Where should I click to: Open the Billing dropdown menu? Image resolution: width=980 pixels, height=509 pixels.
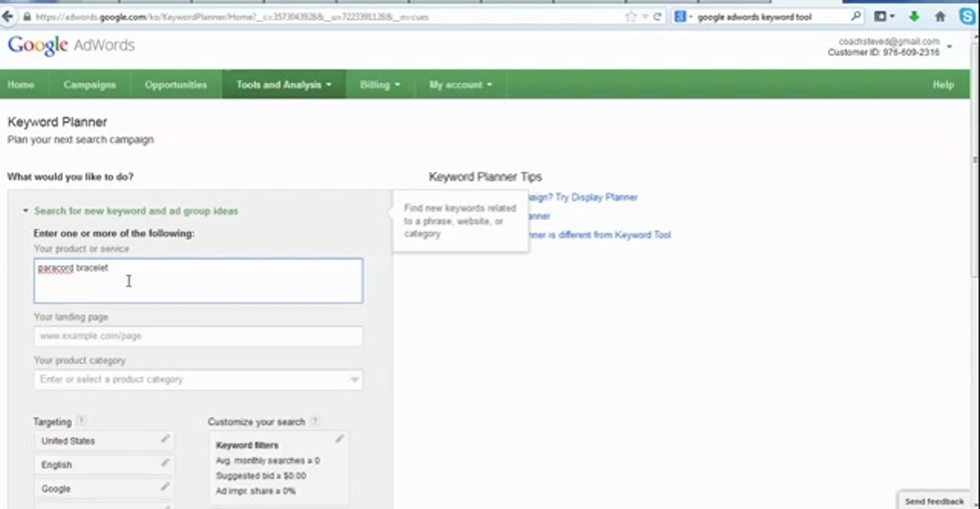380,84
